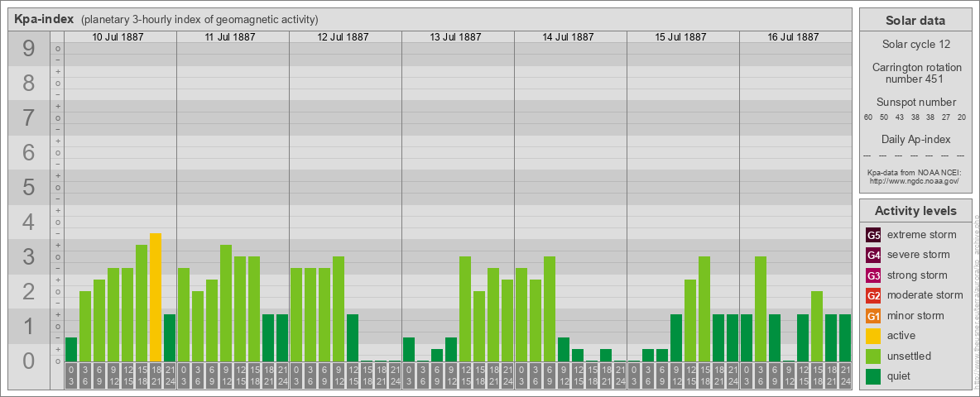Click the 9-12 bar on 11 Jul 1887

pos(226,304)
